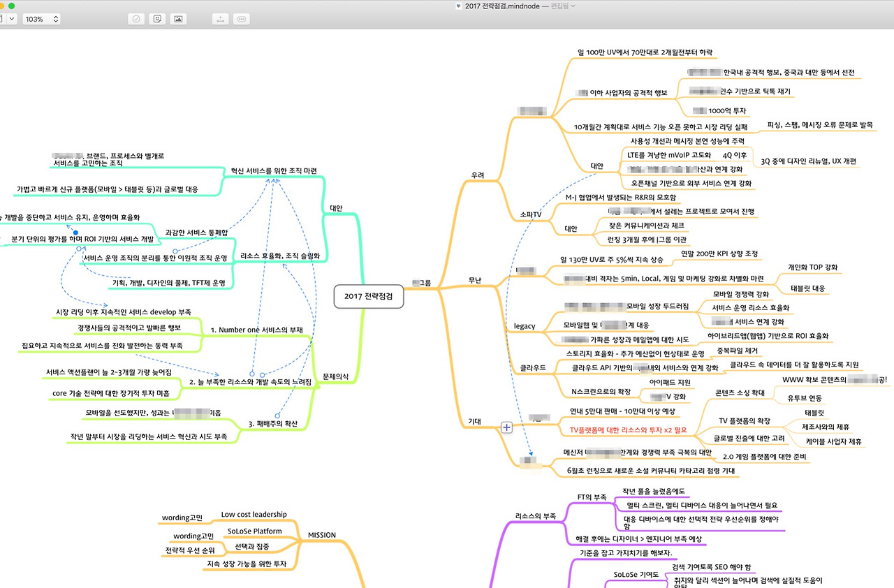This screenshot has height=588, width=894.
Task: Select SoLoSe 기여도 node
Action: click(636, 575)
